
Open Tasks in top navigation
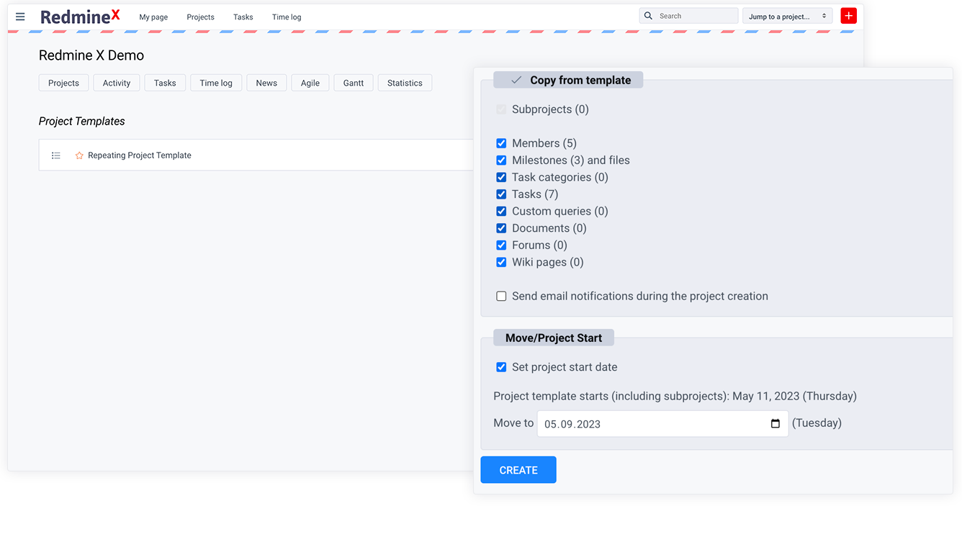(x=243, y=17)
